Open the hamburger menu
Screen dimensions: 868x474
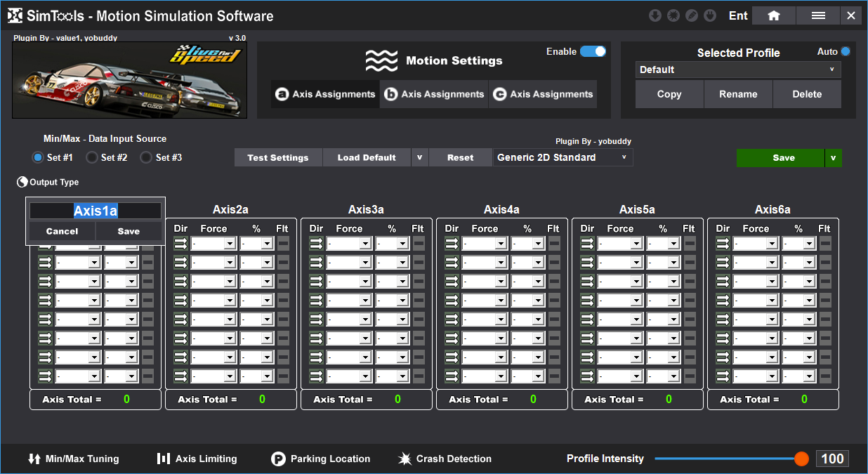point(818,15)
